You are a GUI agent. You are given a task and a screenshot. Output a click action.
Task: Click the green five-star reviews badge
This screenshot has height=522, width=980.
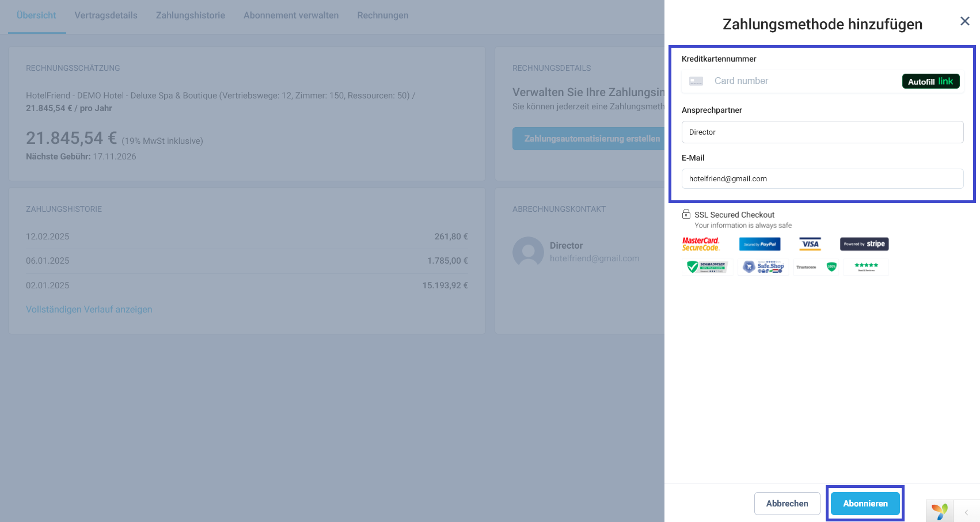point(866,267)
